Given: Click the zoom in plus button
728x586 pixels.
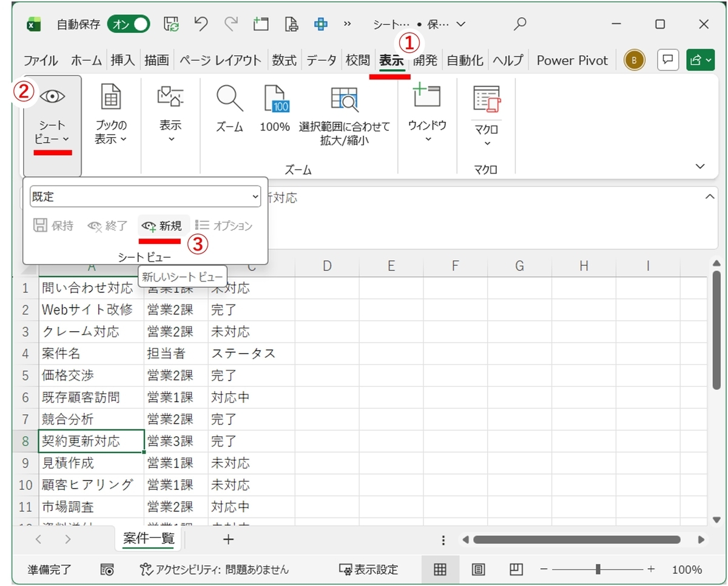Looking at the screenshot, I should coord(651,570).
